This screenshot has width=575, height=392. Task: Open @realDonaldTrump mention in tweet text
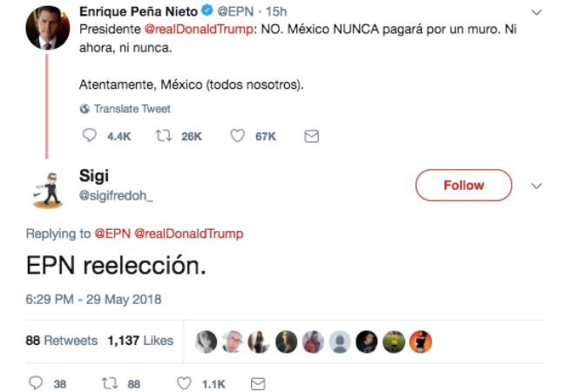(x=204, y=30)
